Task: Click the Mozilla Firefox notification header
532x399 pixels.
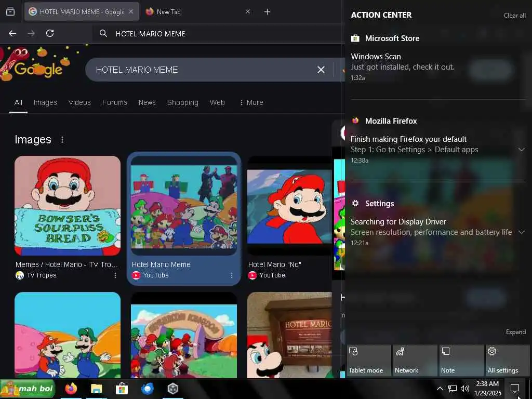Action: coord(384,121)
